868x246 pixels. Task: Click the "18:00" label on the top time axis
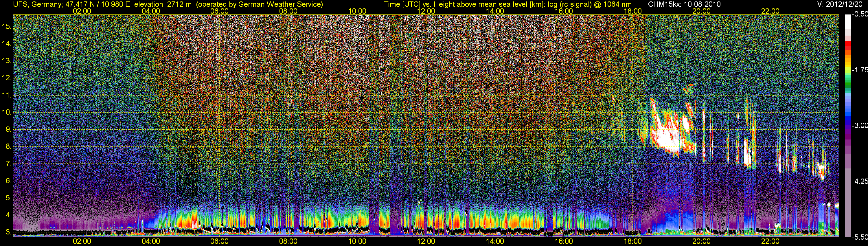pos(632,11)
